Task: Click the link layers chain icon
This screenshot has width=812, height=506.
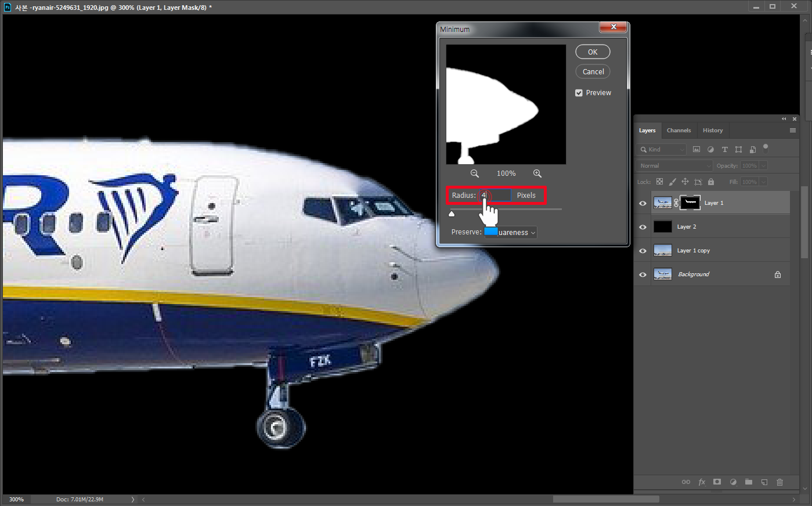Action: coord(686,482)
